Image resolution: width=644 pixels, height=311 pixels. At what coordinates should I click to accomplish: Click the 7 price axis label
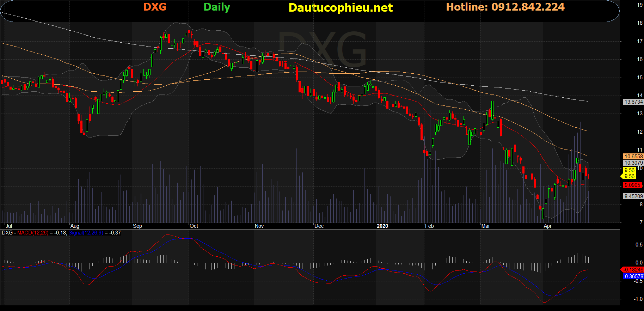(641, 222)
